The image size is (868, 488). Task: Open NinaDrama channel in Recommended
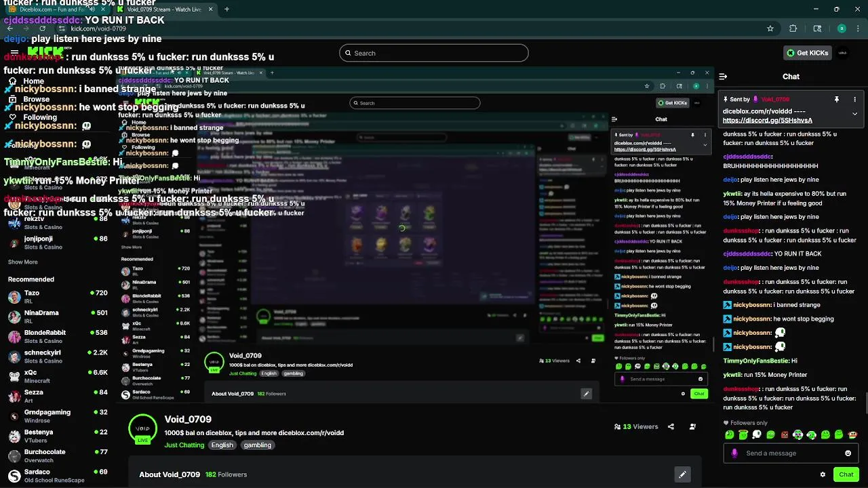point(58,317)
